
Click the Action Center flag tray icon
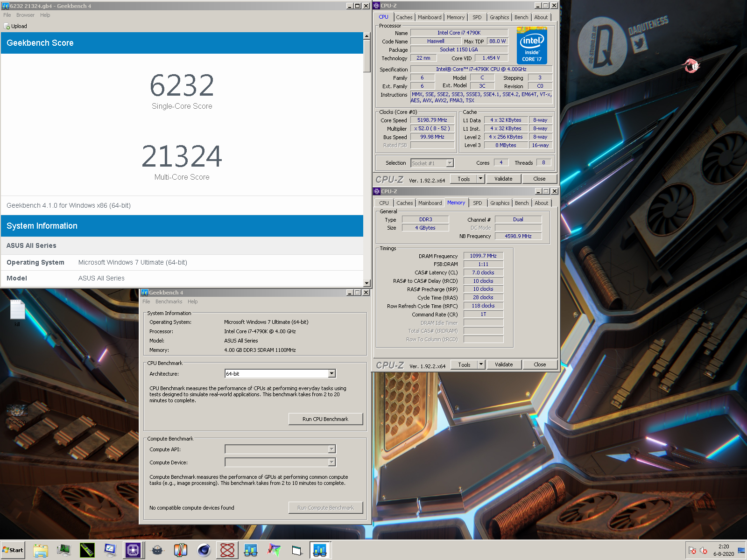point(692,551)
